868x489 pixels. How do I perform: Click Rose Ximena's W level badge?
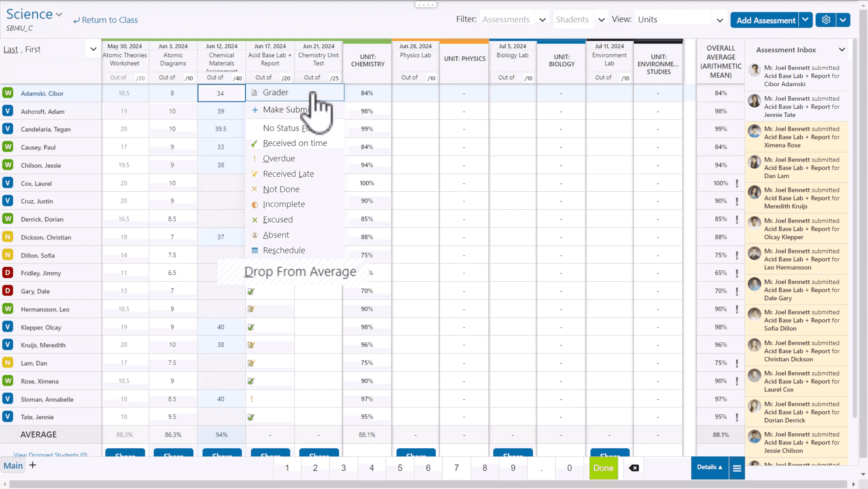click(8, 381)
